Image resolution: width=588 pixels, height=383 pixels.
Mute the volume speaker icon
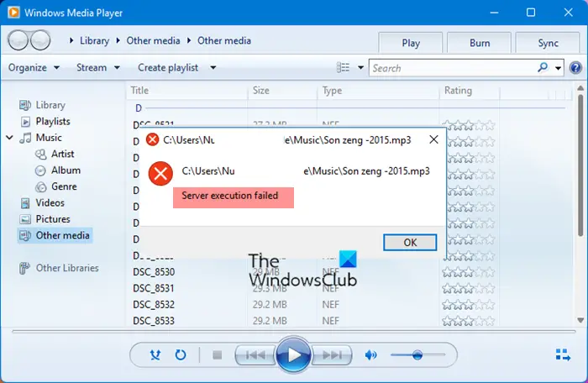[x=371, y=354]
